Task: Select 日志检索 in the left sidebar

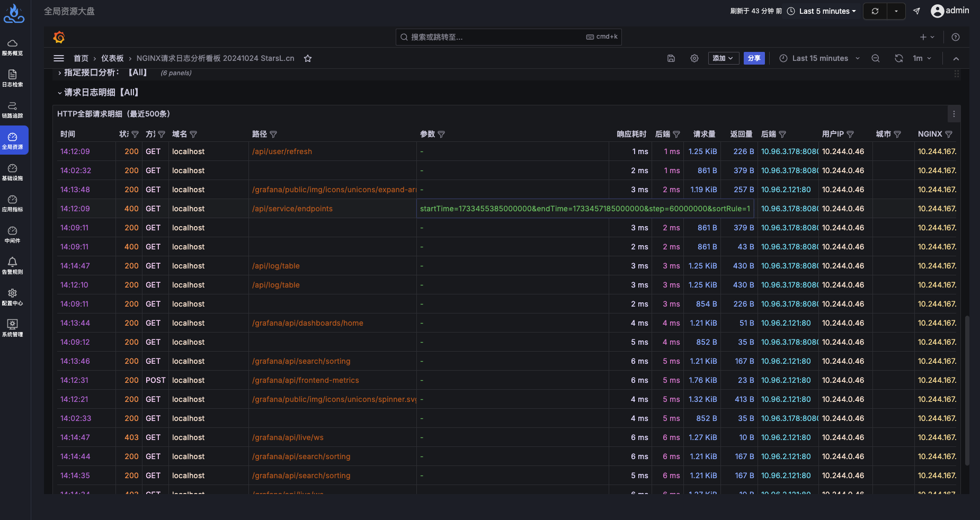Action: [13, 78]
